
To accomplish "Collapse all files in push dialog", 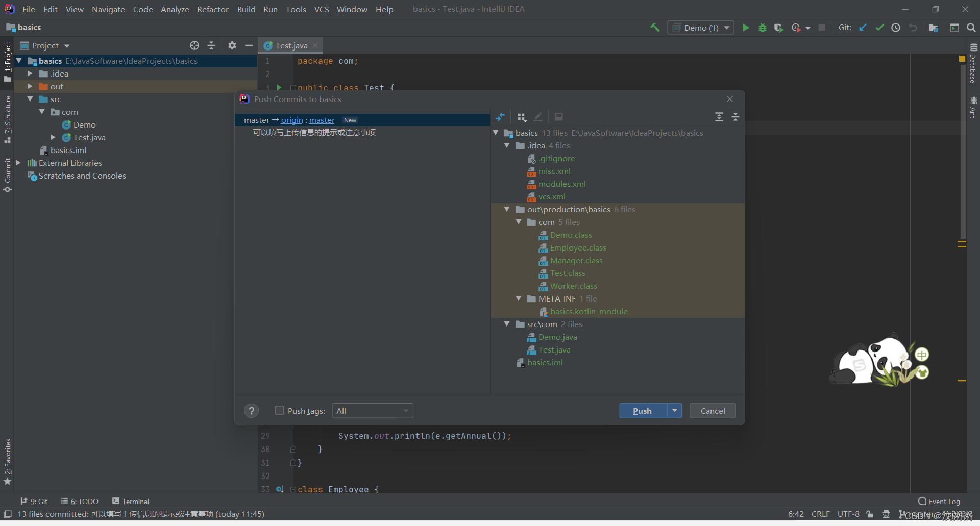I will (x=736, y=117).
